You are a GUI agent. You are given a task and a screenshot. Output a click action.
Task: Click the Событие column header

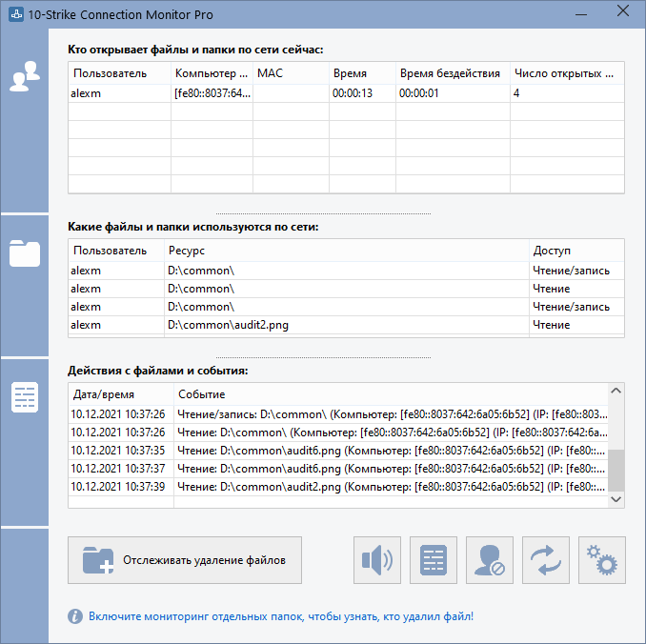pos(391,394)
